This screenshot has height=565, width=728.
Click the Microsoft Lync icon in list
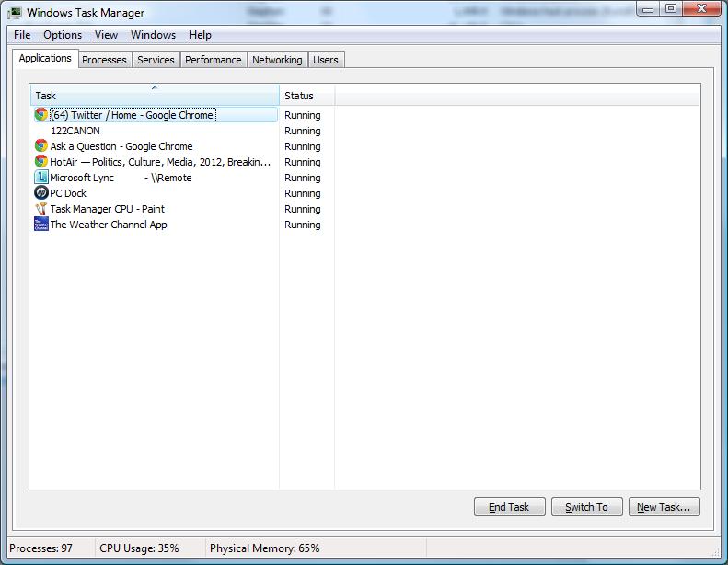40,178
